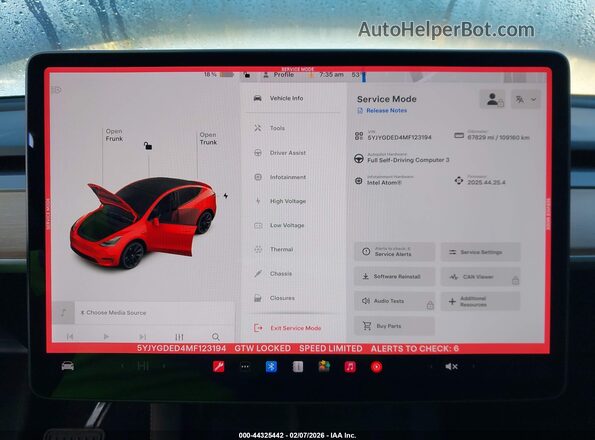Tap the charge port lightning icon
595x440 pixels.
click(x=226, y=196)
